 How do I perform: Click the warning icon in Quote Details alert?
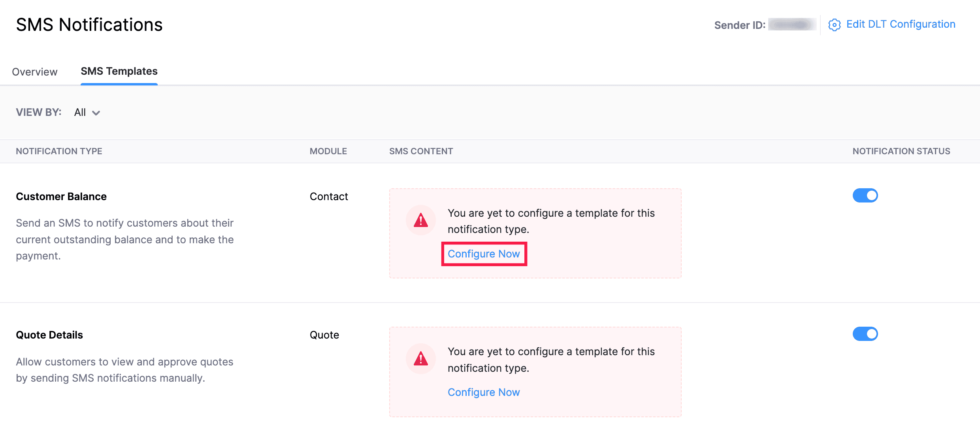tap(420, 359)
